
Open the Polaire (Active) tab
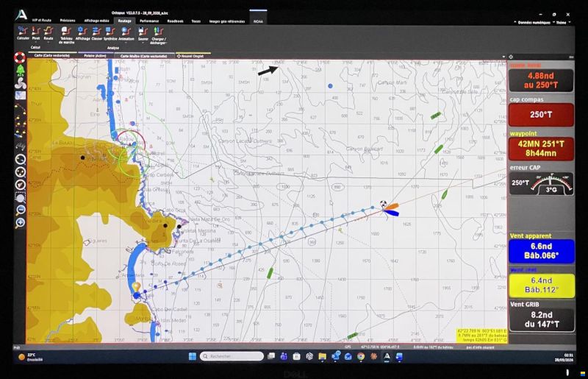tap(95, 56)
